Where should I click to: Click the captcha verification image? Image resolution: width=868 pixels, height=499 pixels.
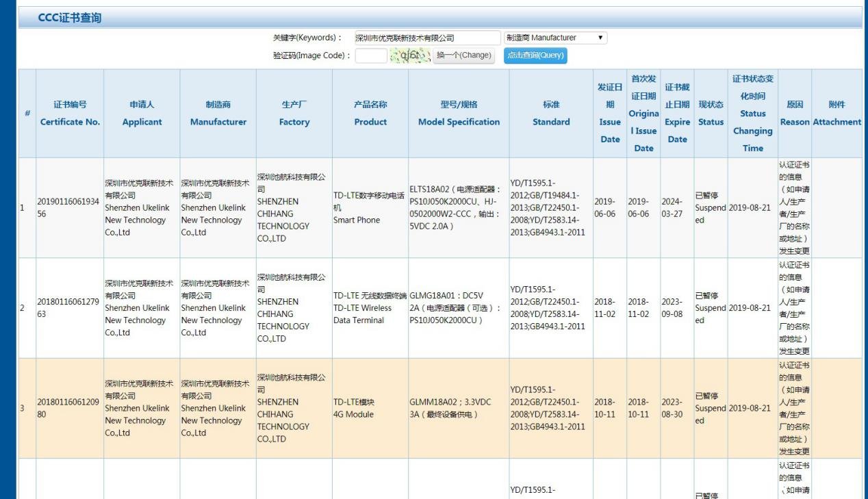tap(410, 56)
